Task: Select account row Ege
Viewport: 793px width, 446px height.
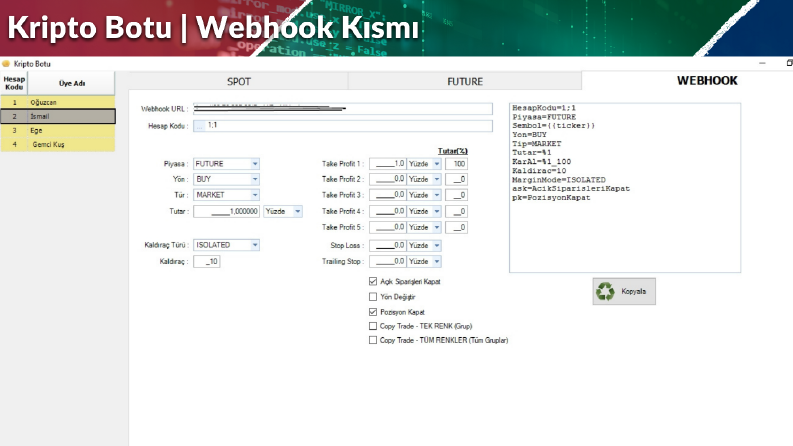Action: pos(58,130)
